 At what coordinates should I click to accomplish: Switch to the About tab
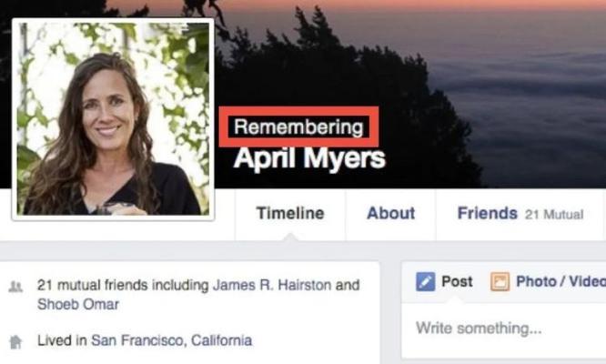[390, 214]
